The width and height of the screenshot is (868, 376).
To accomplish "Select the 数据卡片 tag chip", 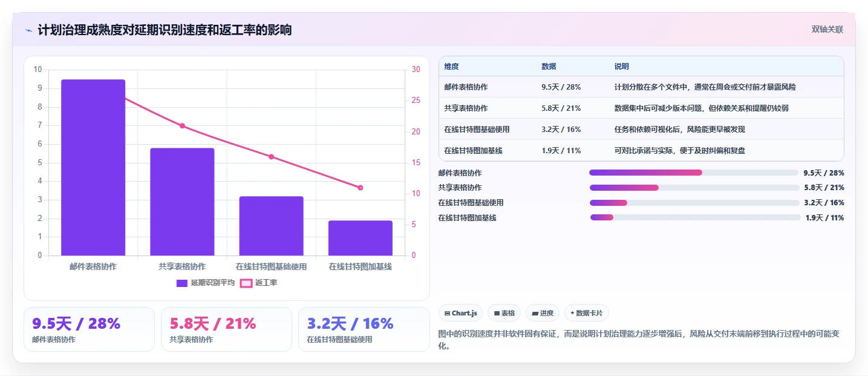I will [587, 313].
